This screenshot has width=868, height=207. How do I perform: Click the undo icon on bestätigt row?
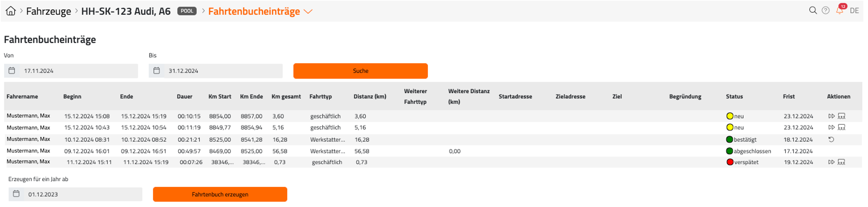pos(831,139)
